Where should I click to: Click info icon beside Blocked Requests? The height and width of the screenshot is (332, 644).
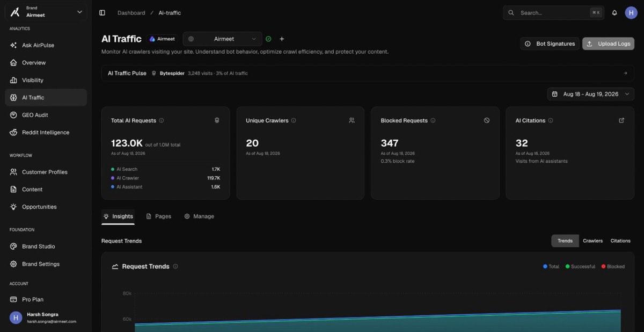(x=433, y=120)
